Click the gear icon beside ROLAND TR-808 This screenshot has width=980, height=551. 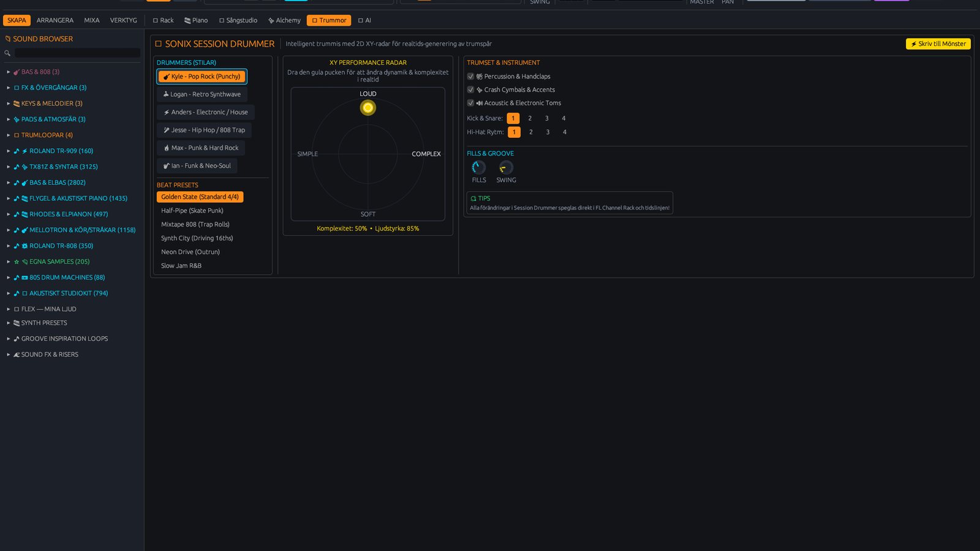(24, 246)
